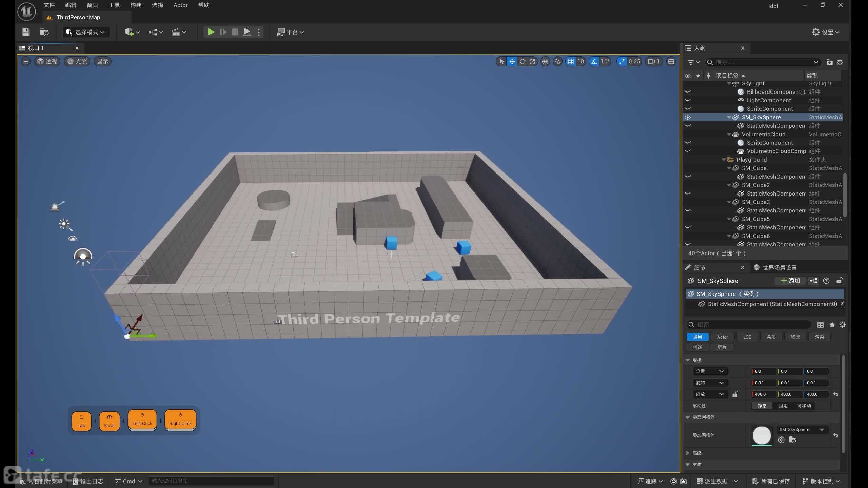Select the LOD filter tab in details
The width and height of the screenshot is (868, 488).
747,337
